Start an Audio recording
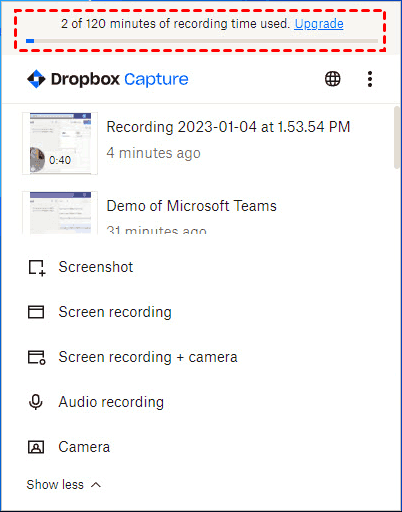 tap(111, 402)
